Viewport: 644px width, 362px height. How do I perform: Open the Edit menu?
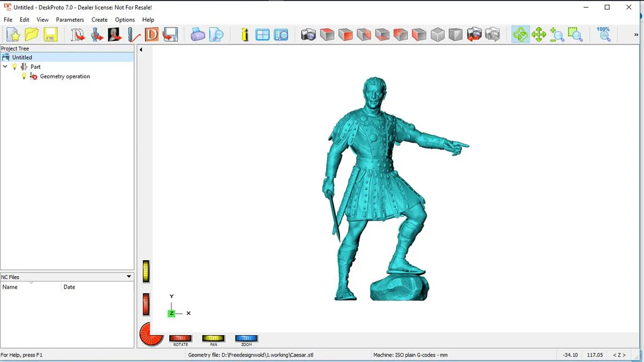pos(24,20)
